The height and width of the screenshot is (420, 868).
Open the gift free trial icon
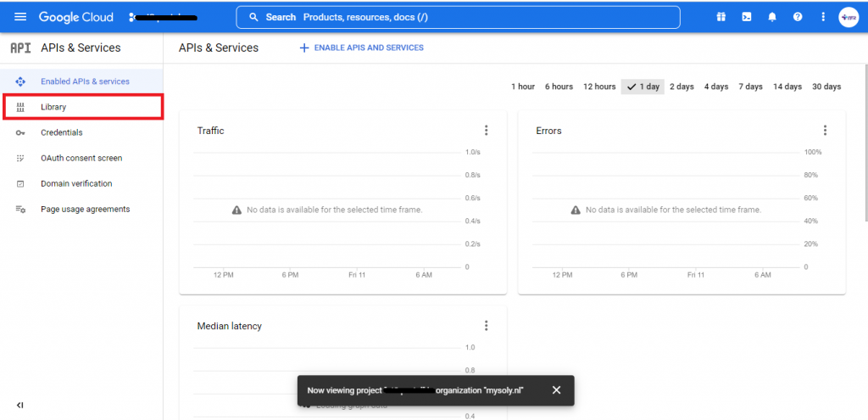[x=721, y=17]
